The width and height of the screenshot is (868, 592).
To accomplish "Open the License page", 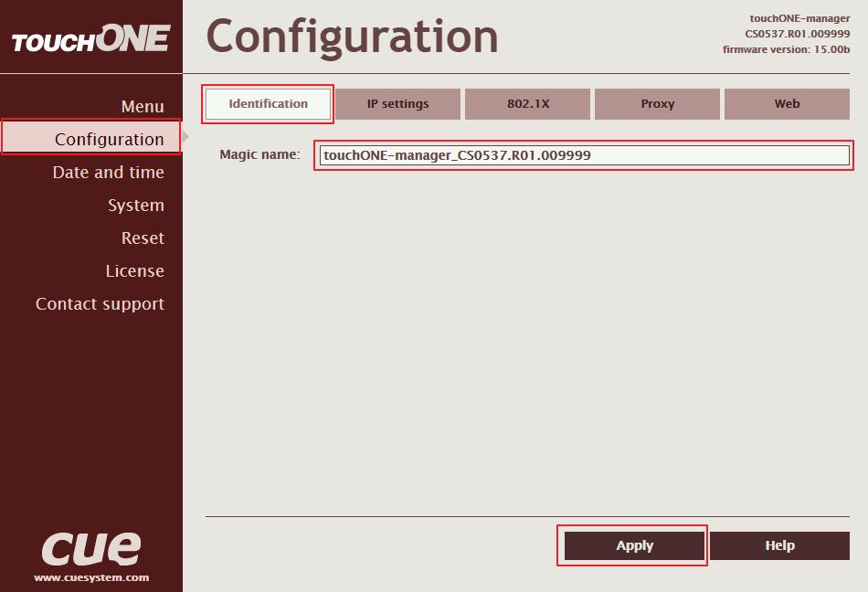I will [x=135, y=271].
